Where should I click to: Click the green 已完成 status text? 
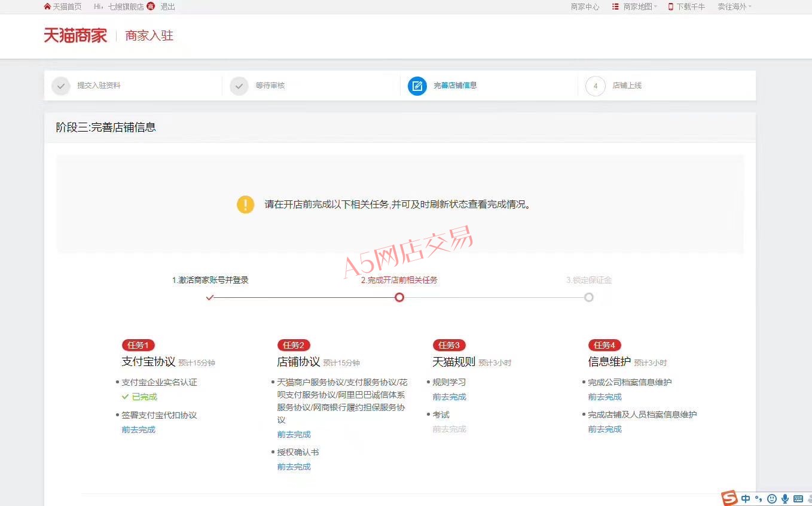pos(145,397)
